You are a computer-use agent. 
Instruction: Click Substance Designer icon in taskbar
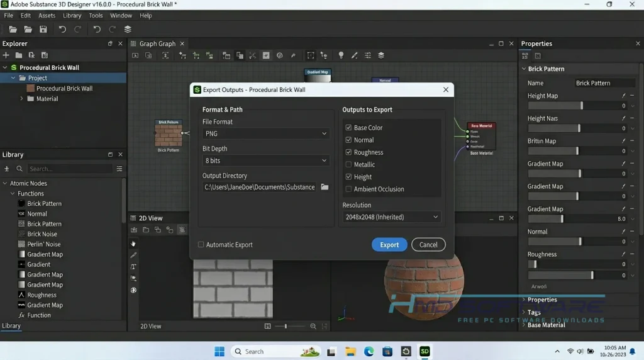coord(425,351)
